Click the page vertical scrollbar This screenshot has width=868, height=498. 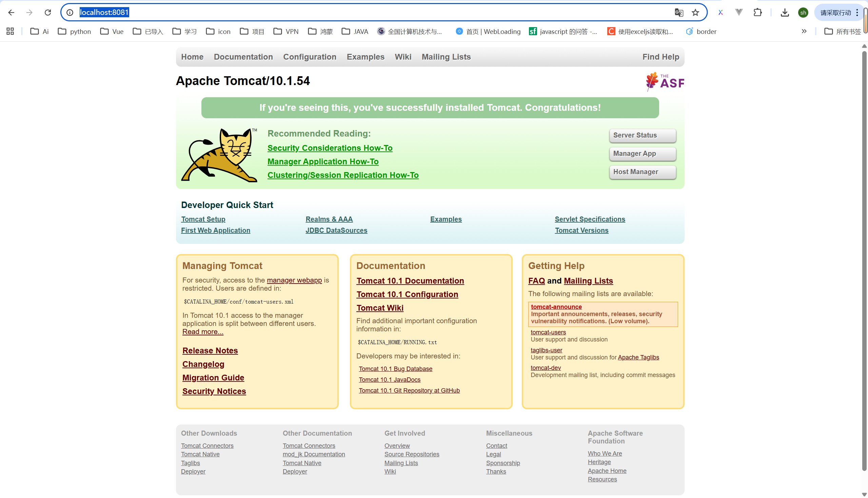click(x=864, y=240)
